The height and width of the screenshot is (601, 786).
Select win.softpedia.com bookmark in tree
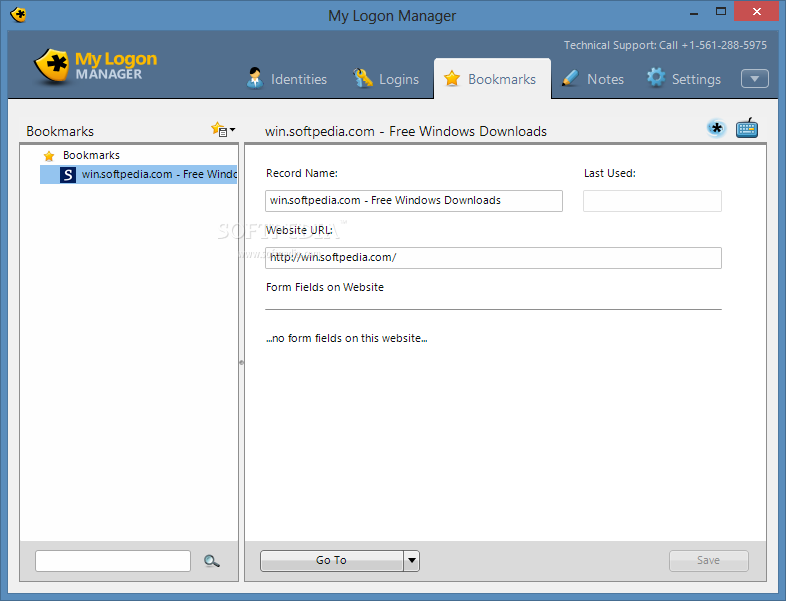[x=138, y=174]
